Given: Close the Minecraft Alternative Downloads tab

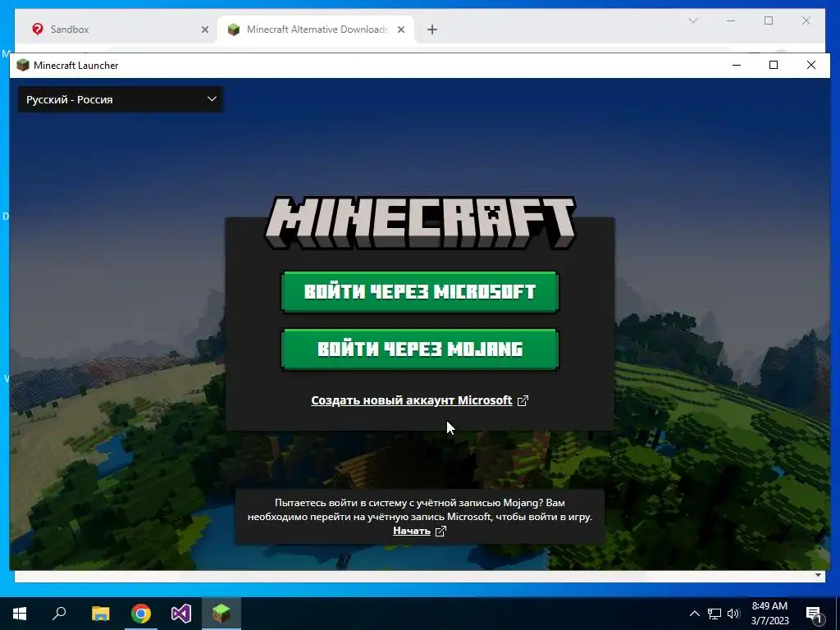Looking at the screenshot, I should pos(400,30).
